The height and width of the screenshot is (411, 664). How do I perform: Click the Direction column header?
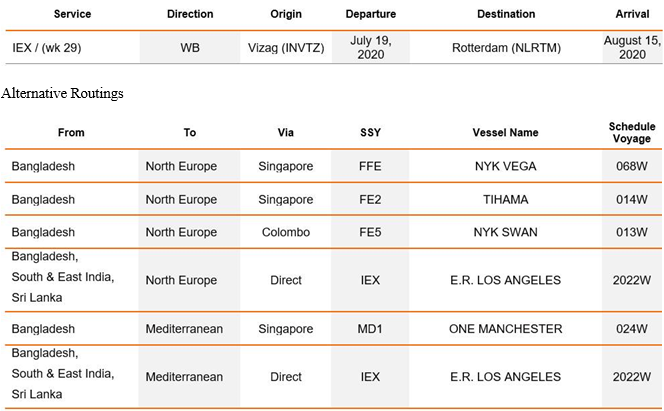pyautogui.click(x=190, y=14)
